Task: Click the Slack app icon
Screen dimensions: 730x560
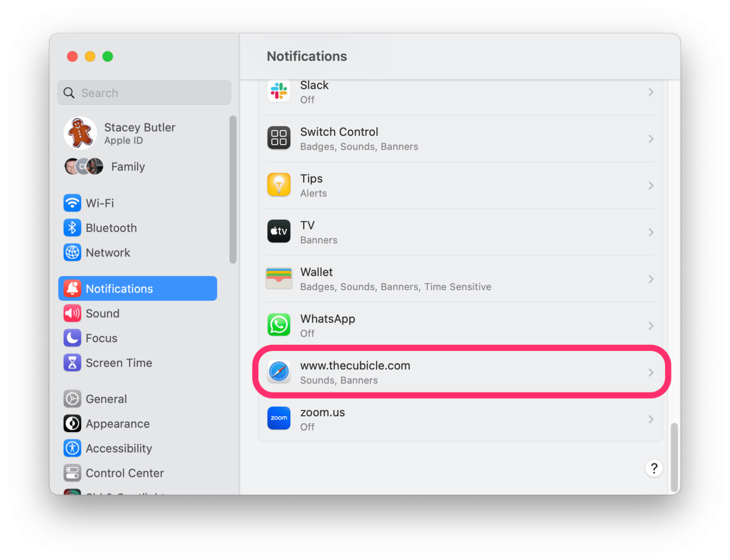Action: pyautogui.click(x=279, y=91)
